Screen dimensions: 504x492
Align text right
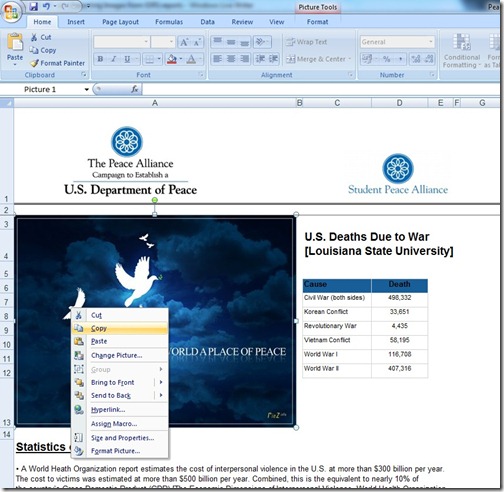pos(244,59)
